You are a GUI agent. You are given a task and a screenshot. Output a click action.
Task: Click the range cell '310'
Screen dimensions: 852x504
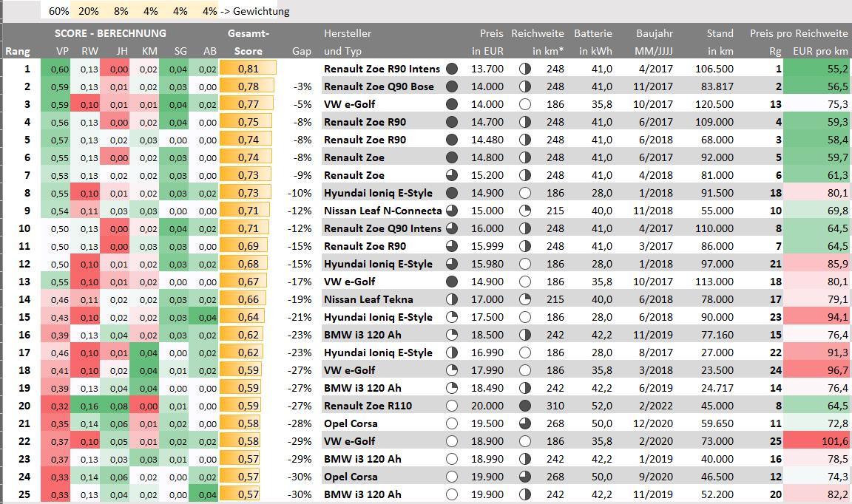point(555,406)
